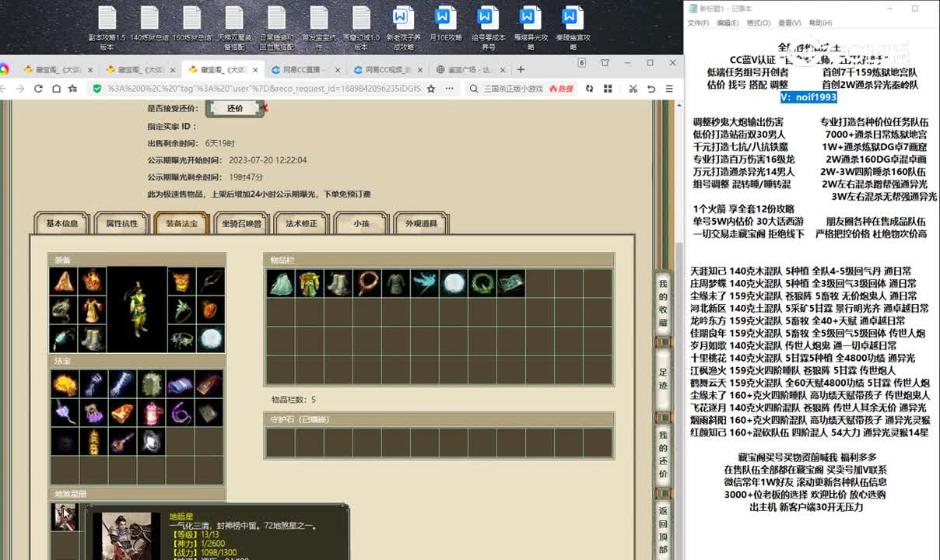Reload the current browser page

click(38, 89)
